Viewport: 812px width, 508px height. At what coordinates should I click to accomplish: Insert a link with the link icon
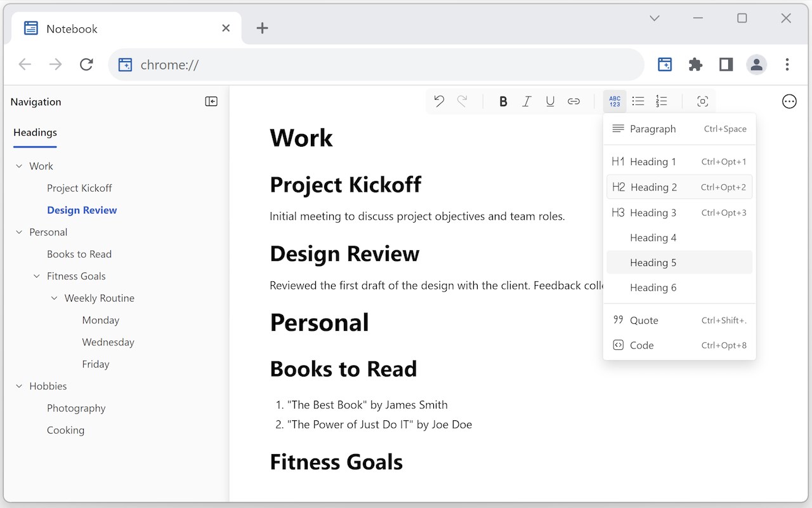click(x=573, y=102)
